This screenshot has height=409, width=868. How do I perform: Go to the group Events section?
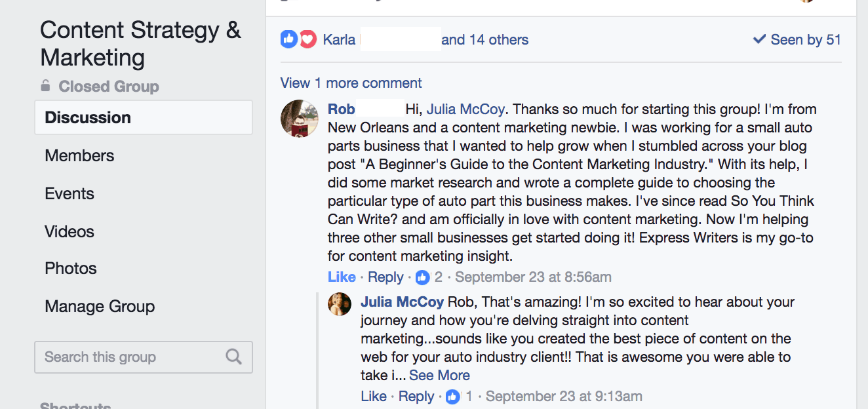pos(69,193)
